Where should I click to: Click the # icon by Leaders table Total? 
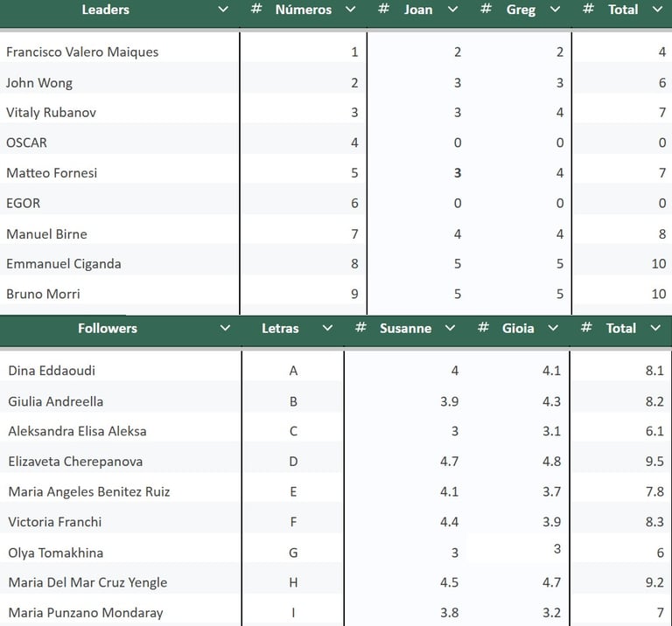coord(589,10)
